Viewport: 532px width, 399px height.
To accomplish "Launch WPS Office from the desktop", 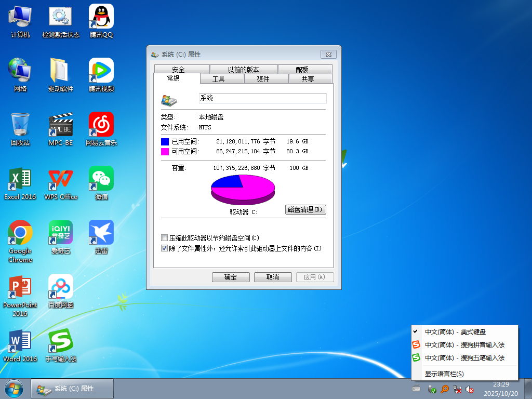I will (61, 179).
